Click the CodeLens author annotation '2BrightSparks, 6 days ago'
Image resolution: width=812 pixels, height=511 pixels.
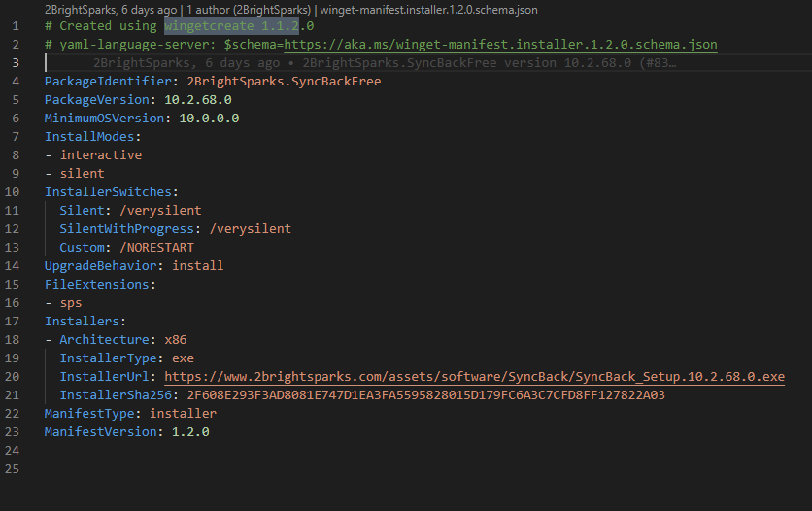click(x=111, y=10)
